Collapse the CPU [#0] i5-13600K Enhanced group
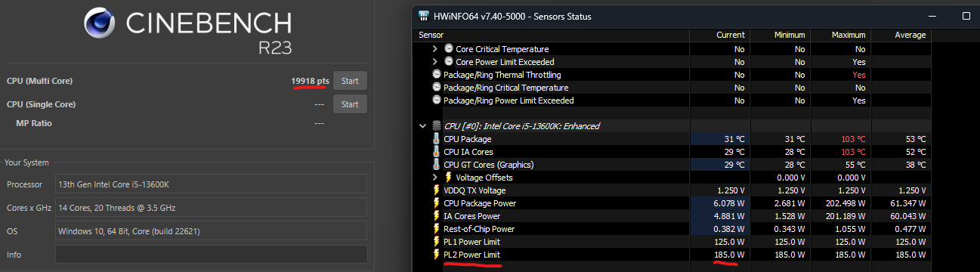Viewport: 980px width, 272px height. coord(423,126)
